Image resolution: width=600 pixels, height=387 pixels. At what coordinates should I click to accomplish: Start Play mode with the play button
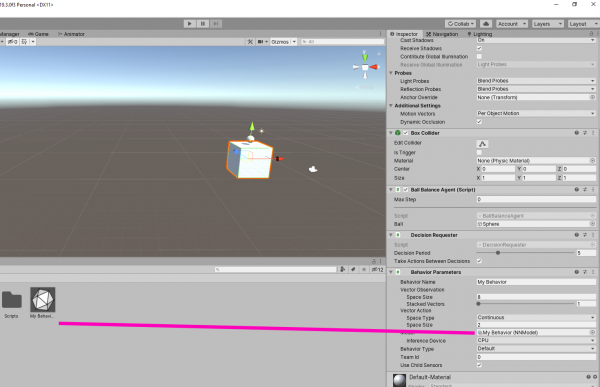tap(189, 24)
